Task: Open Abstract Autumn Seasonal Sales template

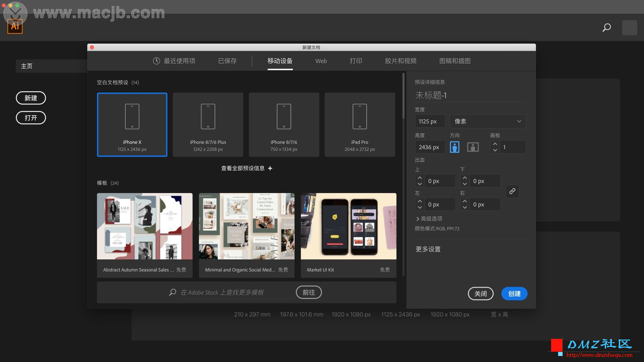Action: point(145,235)
